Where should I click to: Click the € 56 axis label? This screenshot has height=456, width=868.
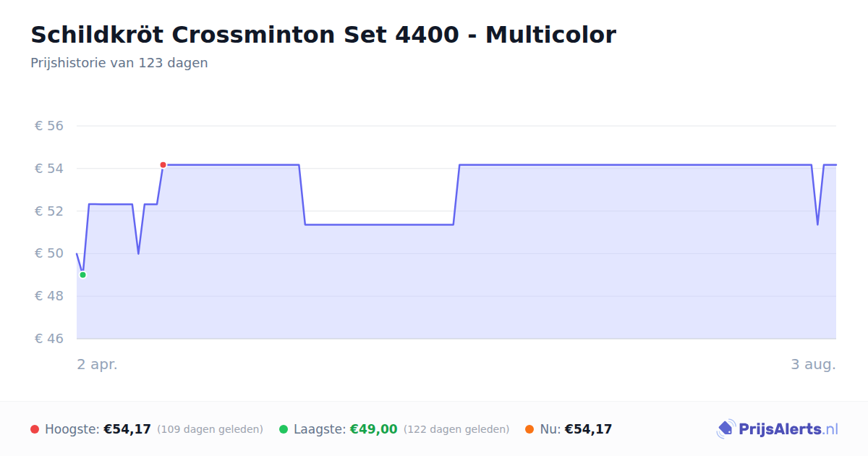[x=49, y=126]
